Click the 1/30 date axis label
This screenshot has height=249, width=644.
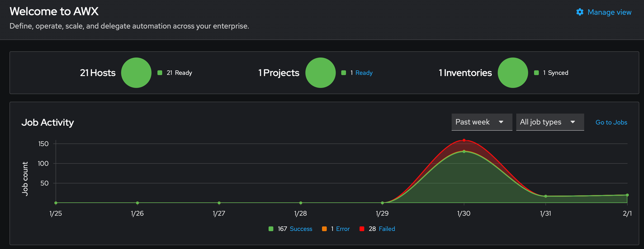464,214
